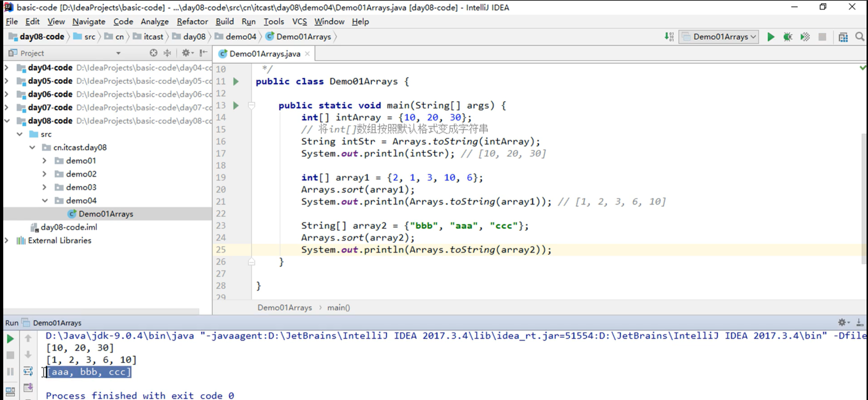Click the green Run button in the toolbar
This screenshot has height=400, width=868.
[x=770, y=37]
